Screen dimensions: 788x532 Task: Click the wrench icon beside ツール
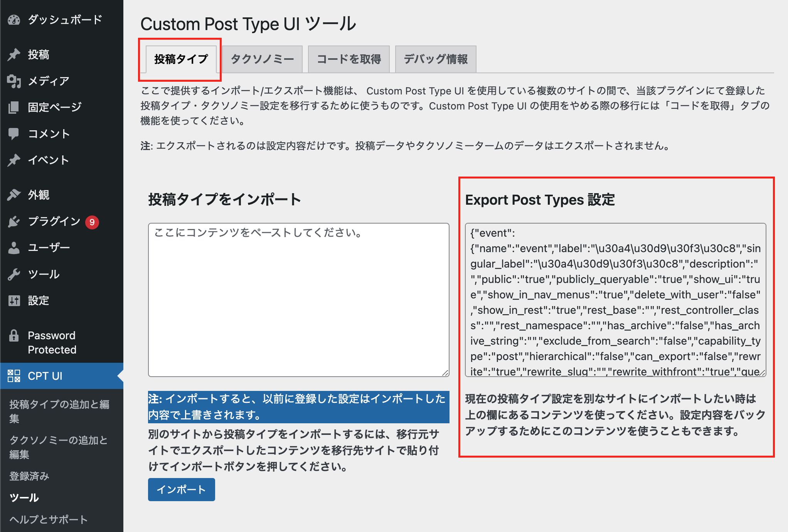pyautogui.click(x=14, y=274)
